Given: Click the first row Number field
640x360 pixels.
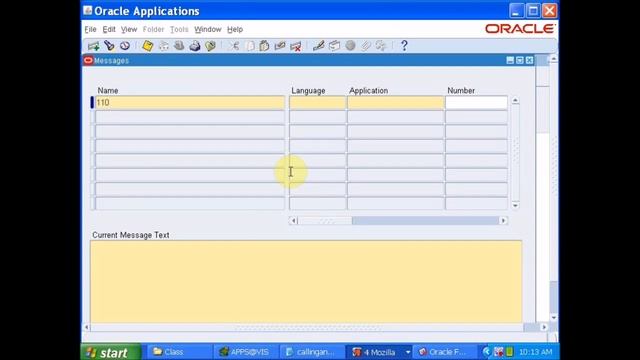Looking at the screenshot, I should [x=476, y=102].
